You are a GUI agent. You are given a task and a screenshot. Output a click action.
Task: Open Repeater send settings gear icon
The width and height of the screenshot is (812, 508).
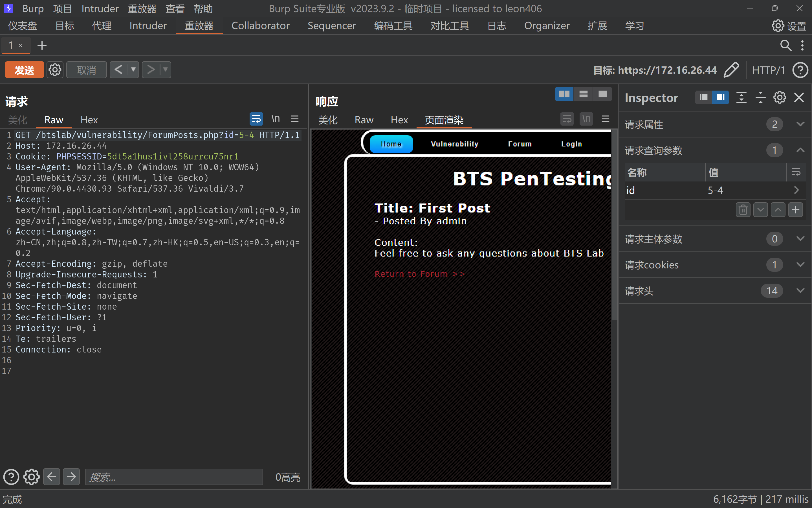coord(55,70)
